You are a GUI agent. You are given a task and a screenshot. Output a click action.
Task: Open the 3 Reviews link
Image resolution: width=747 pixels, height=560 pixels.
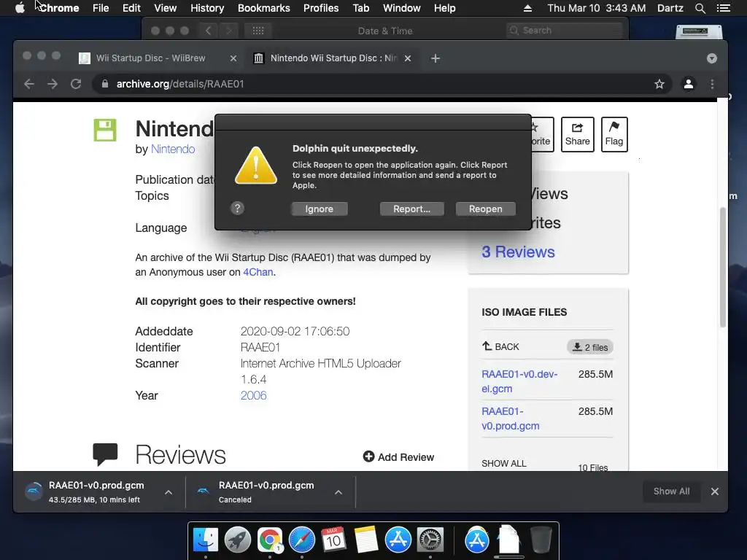tap(518, 252)
